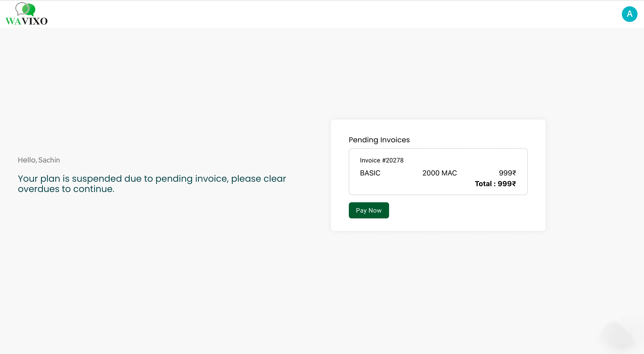Screen dimensions: 644x354
Task: Click the '#20278' invoice number
Action: pyautogui.click(x=392, y=160)
